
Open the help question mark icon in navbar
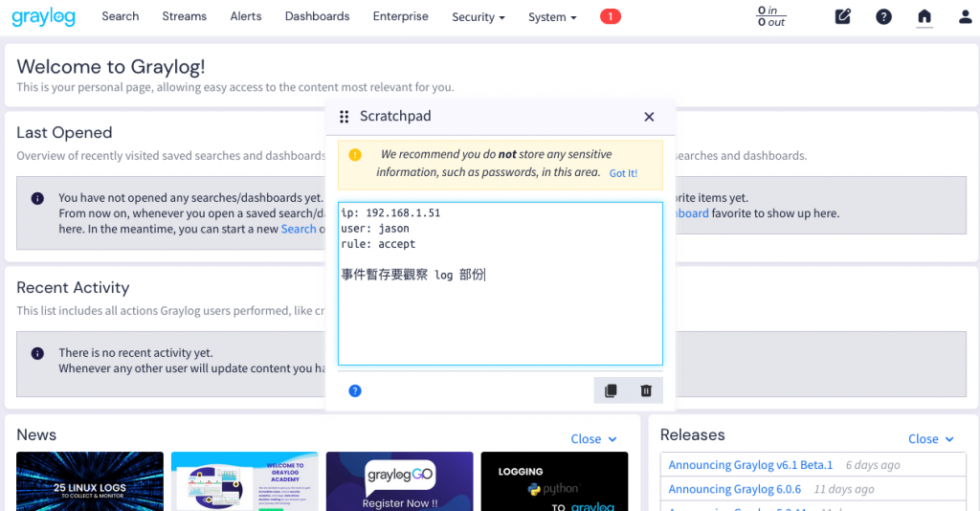(x=883, y=17)
